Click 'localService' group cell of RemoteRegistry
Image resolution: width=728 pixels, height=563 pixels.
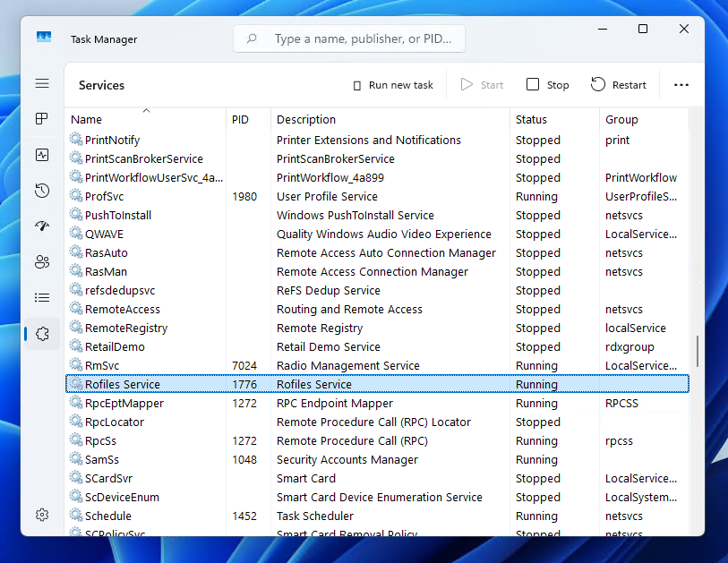tap(636, 328)
